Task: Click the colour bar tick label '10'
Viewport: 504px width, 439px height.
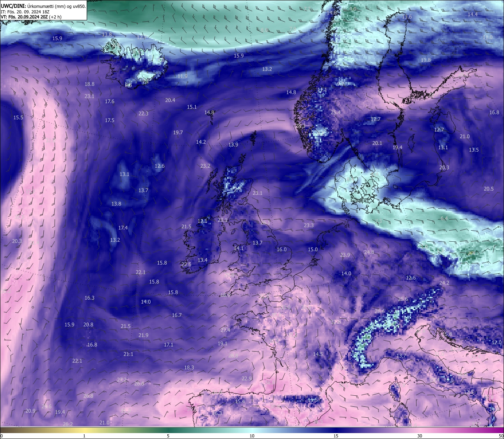Action: point(252,436)
